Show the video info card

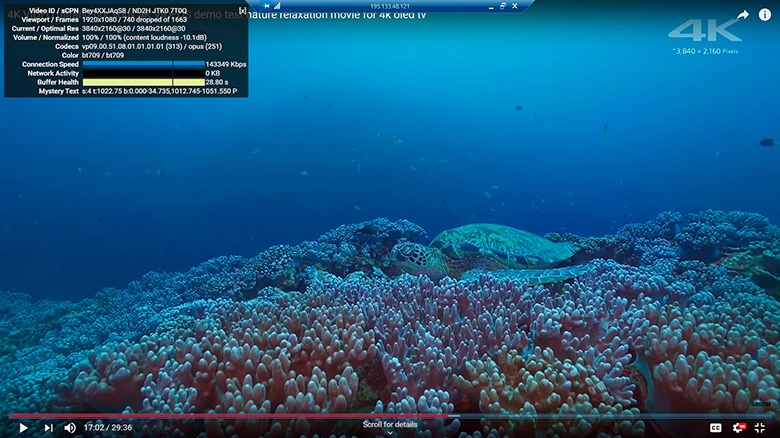765,14
